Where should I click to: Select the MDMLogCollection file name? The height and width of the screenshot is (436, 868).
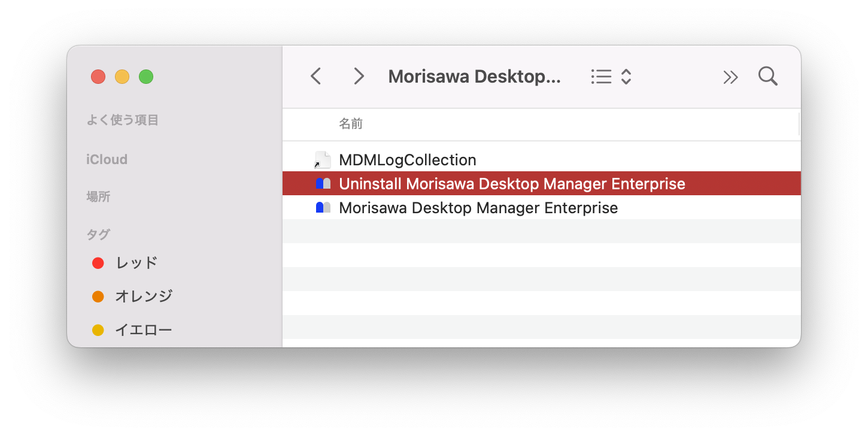coord(407,160)
